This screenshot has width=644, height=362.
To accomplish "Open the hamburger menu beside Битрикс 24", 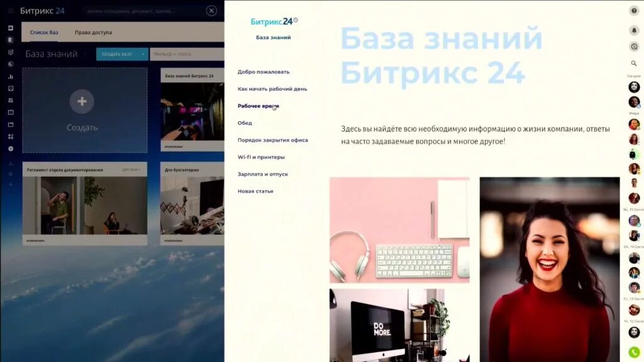I will point(11,11).
